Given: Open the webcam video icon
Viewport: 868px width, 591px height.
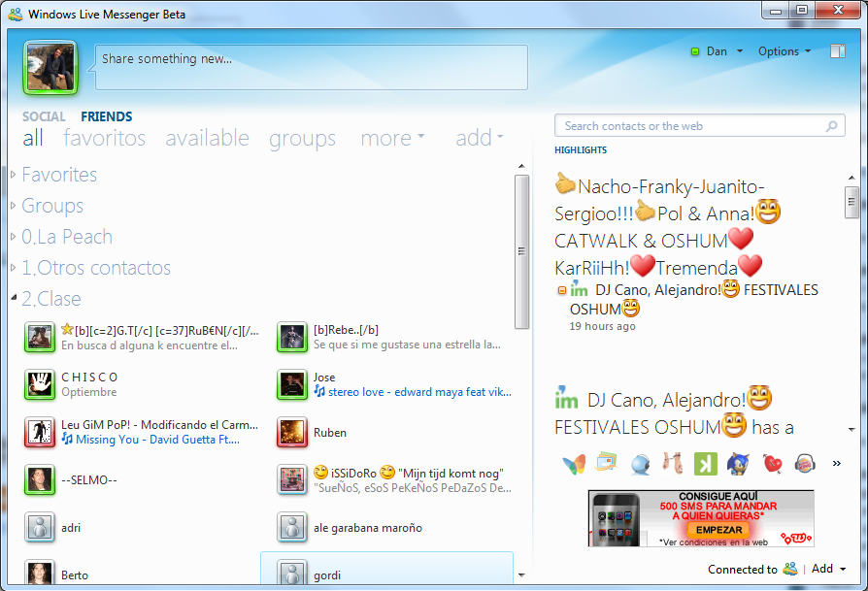Looking at the screenshot, I should tap(639, 465).
